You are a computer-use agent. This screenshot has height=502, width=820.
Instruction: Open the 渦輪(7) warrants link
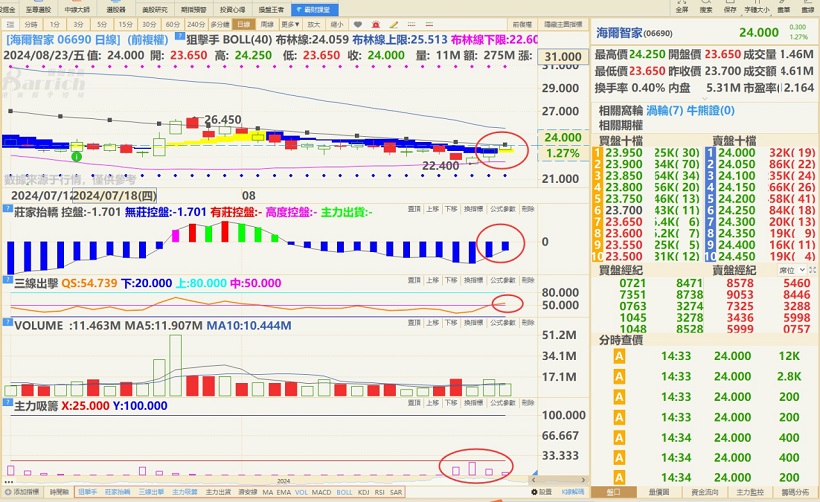(663, 111)
